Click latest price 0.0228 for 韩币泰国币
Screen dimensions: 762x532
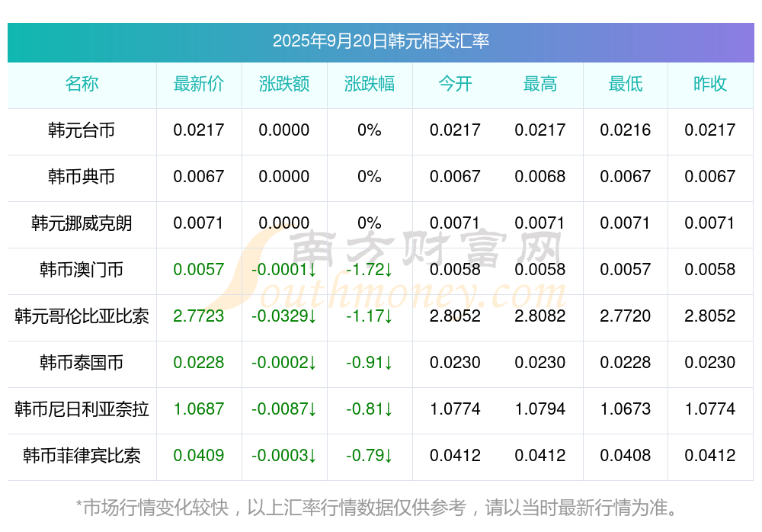click(199, 363)
